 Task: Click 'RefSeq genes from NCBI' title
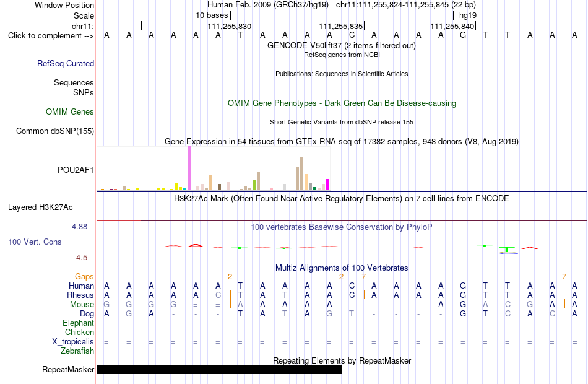pyautogui.click(x=342, y=55)
